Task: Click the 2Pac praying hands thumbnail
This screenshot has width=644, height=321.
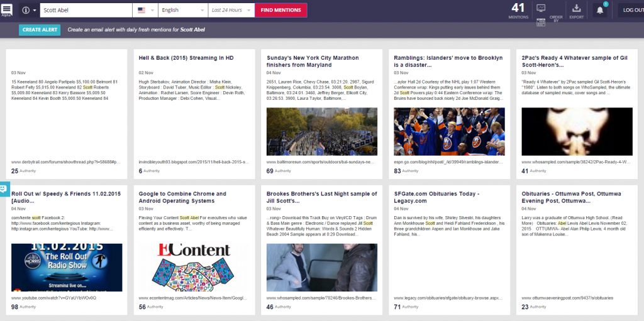Action: point(577,131)
